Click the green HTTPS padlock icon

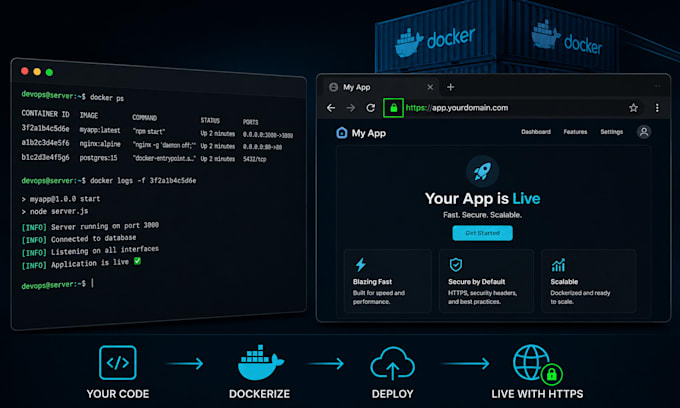tap(393, 108)
